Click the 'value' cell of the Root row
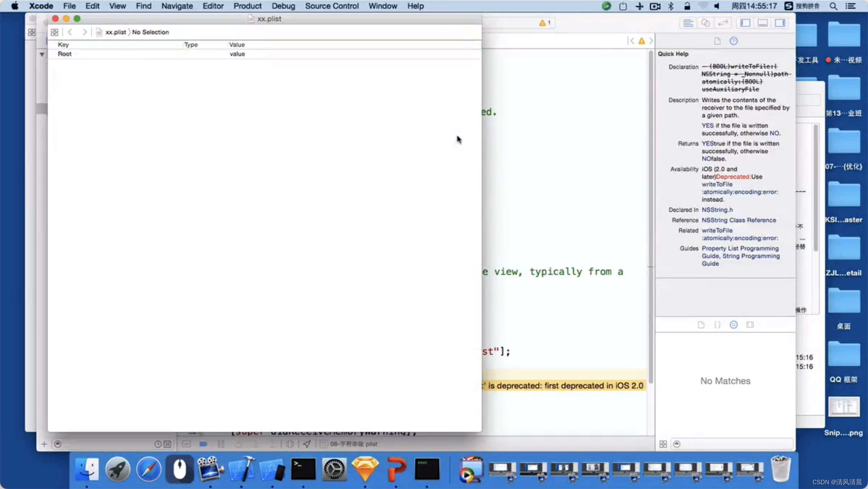 (x=237, y=54)
